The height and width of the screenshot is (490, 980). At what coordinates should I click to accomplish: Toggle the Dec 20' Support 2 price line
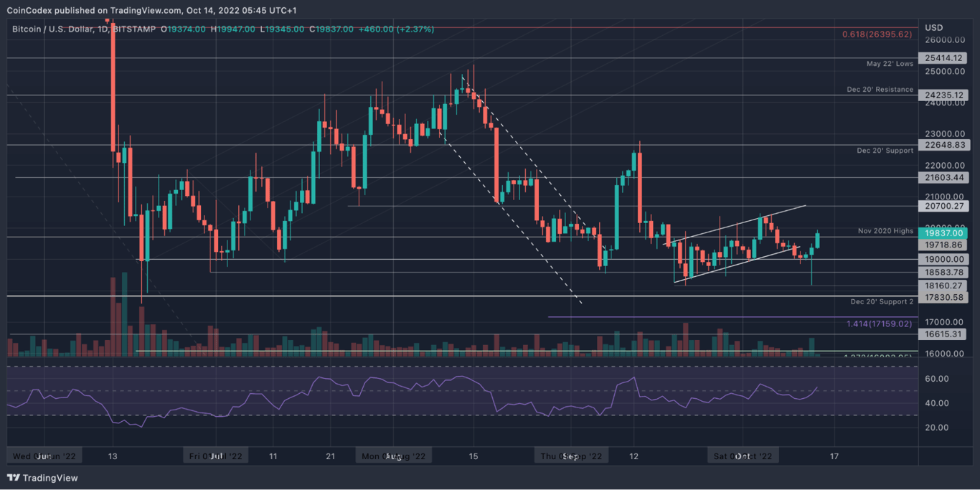[x=881, y=301]
